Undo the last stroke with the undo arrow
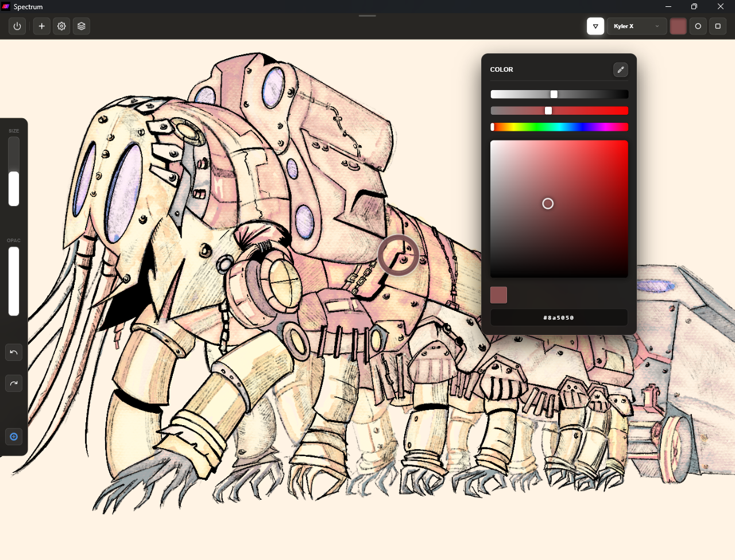 tap(14, 352)
